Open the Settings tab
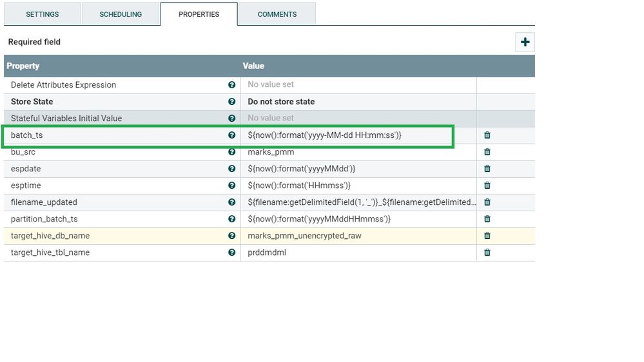The image size is (644, 362). click(43, 14)
